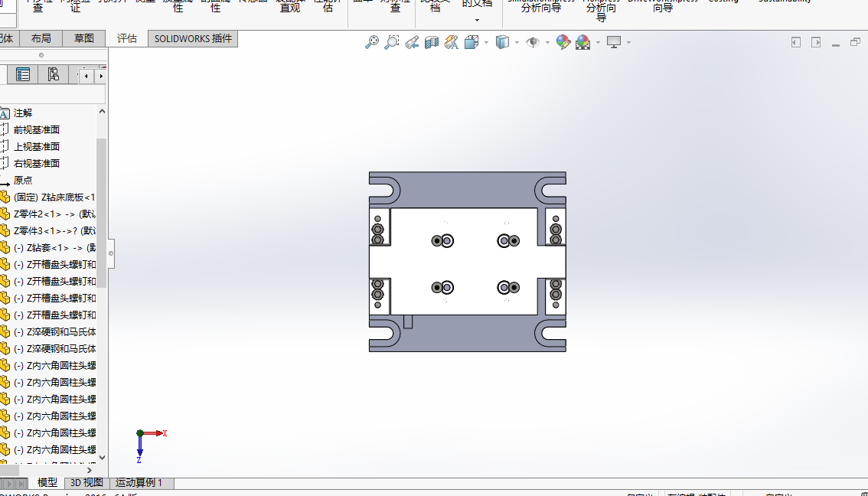868x496 pixels.
Task: Open the PropertyManager tab icon
Action: click(23, 74)
